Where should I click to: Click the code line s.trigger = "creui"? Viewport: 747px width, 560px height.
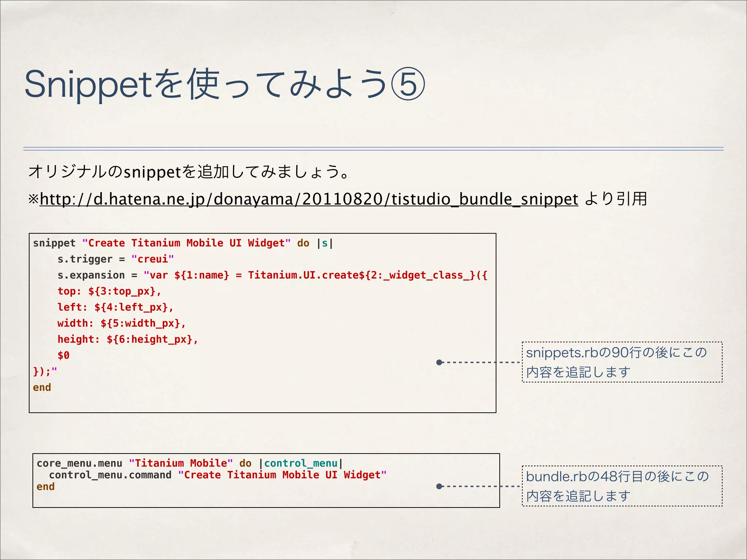pos(116,259)
